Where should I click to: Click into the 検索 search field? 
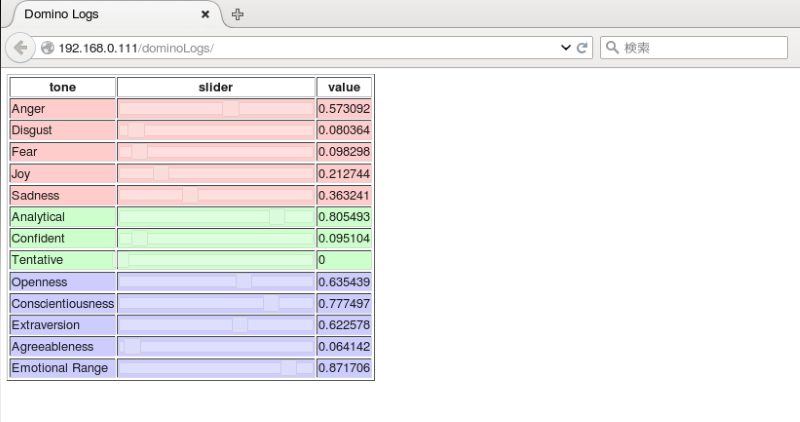pos(694,48)
